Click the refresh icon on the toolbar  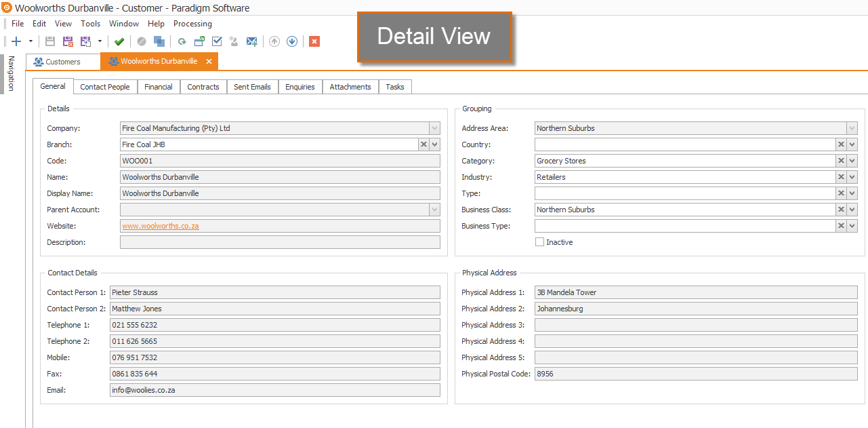click(x=182, y=41)
